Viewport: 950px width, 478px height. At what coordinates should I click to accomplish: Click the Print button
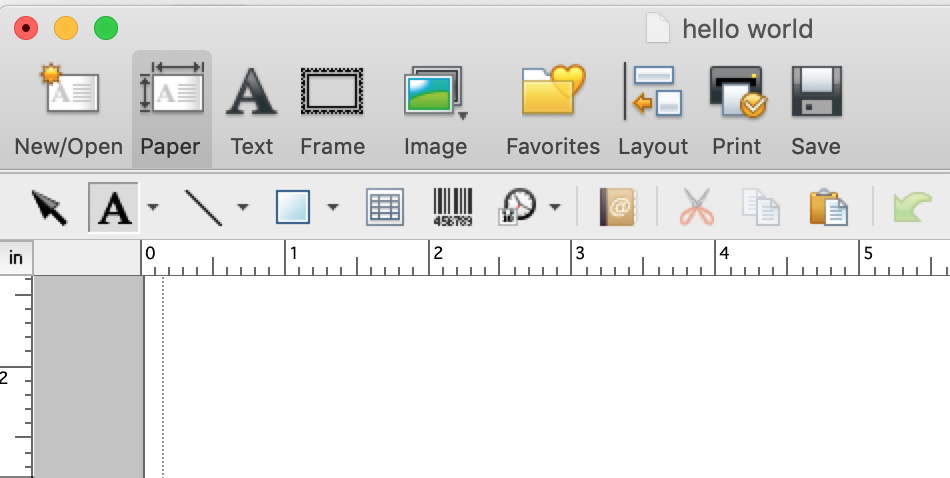(x=737, y=93)
